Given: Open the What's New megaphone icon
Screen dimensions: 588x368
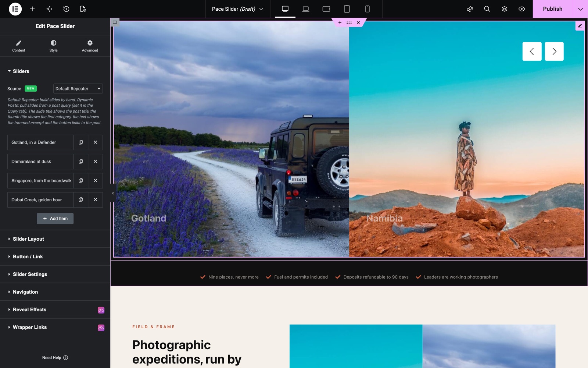Looking at the screenshot, I should pyautogui.click(x=470, y=9).
